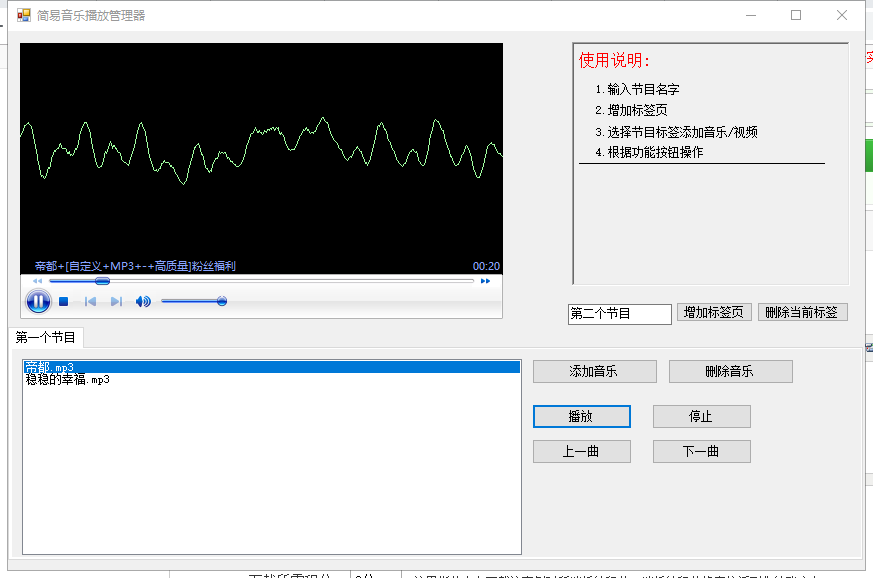Mute the media player speaker icon
This screenshot has height=578, width=873.
(143, 301)
